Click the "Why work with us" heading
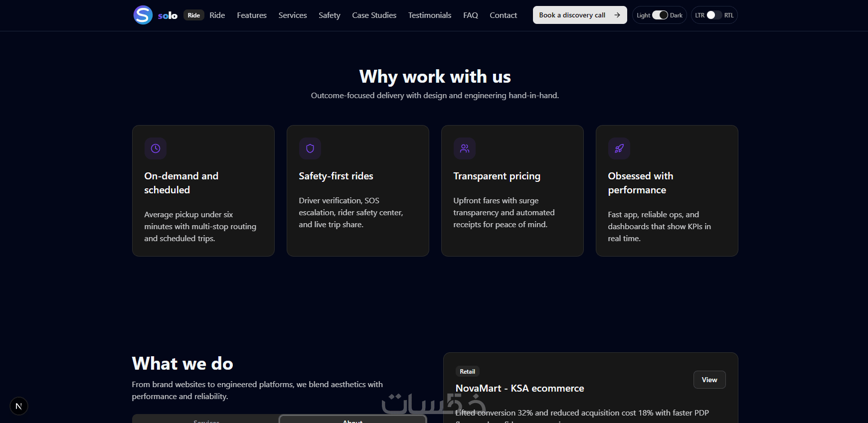Image resolution: width=868 pixels, height=423 pixels. pyautogui.click(x=435, y=77)
